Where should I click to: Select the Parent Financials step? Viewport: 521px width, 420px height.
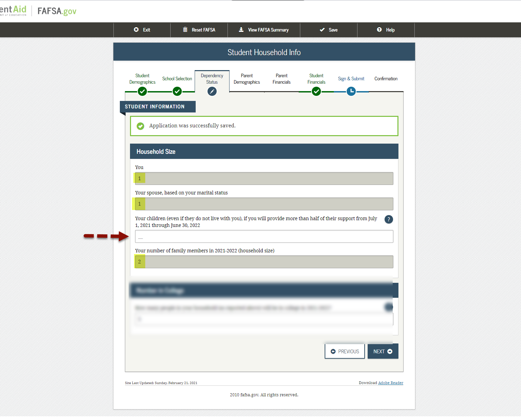pos(281,79)
